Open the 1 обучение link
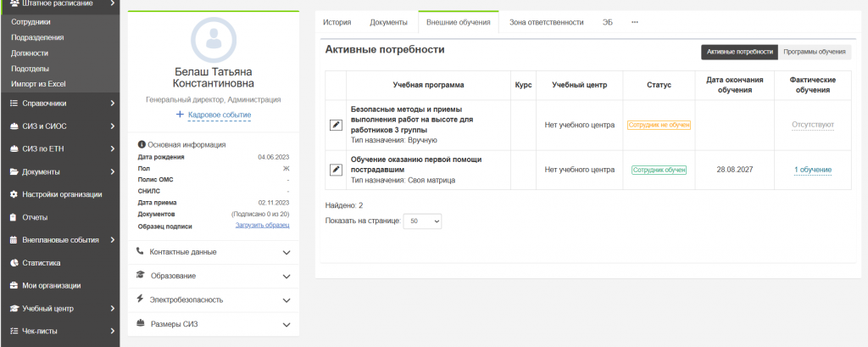This screenshot has height=347, width=868. [x=813, y=170]
